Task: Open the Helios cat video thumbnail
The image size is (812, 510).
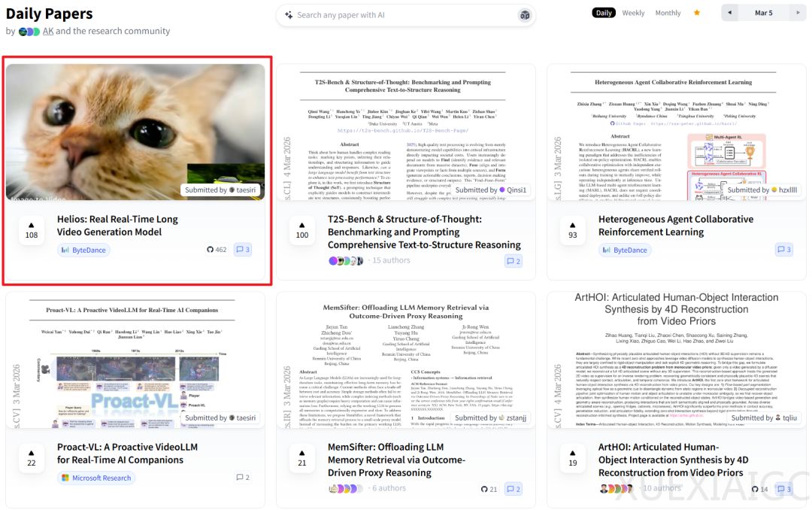Action: click(x=135, y=132)
